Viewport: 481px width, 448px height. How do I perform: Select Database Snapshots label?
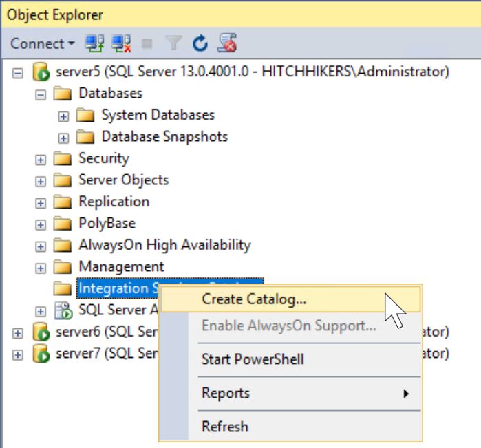[x=164, y=136]
